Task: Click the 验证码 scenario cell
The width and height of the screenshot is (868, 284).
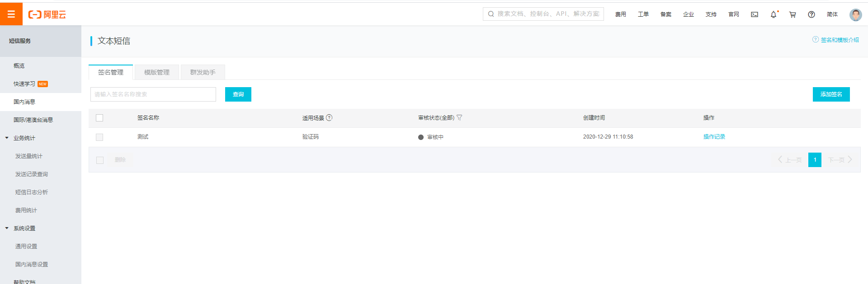Action: [x=311, y=137]
